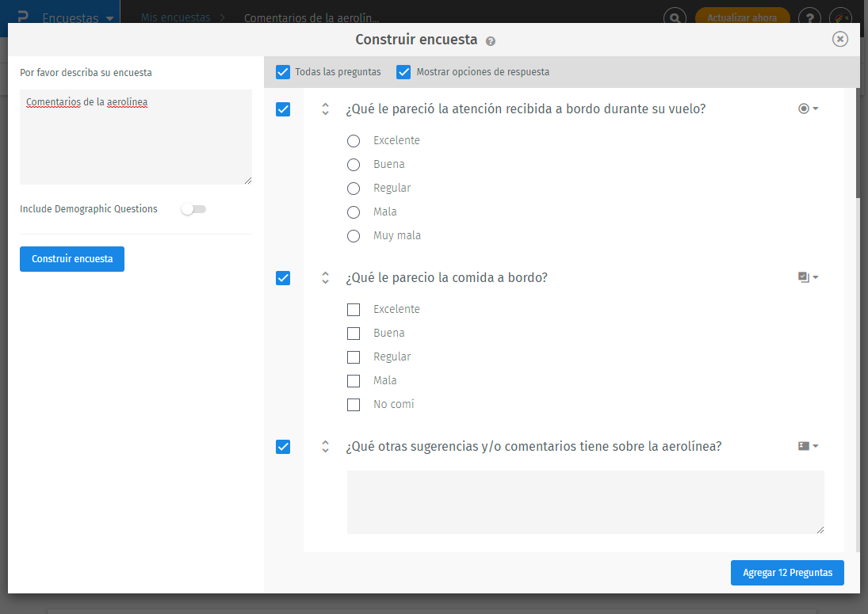
Task: Click the help icon beside Construir encuesta
Action: [x=491, y=41]
